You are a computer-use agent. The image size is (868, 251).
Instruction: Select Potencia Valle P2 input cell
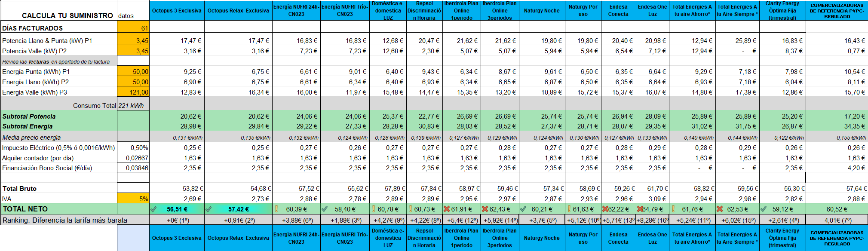pos(133,51)
